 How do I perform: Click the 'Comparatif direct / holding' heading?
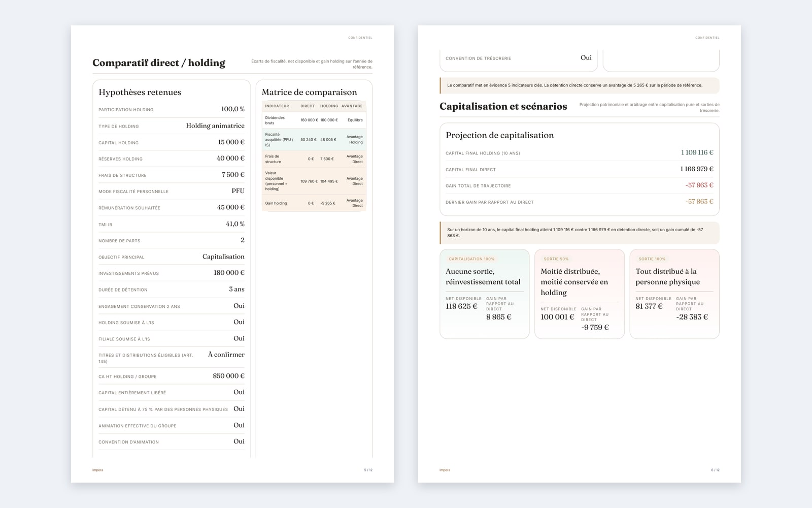(159, 63)
